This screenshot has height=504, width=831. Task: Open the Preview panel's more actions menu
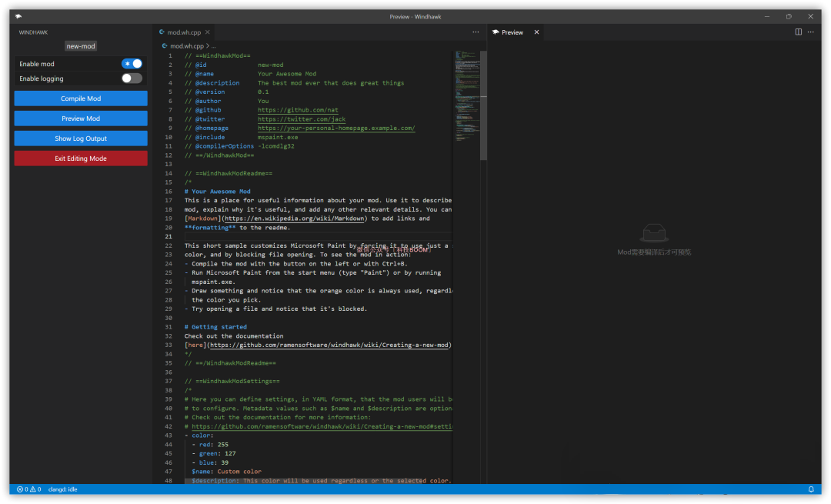[x=812, y=32]
